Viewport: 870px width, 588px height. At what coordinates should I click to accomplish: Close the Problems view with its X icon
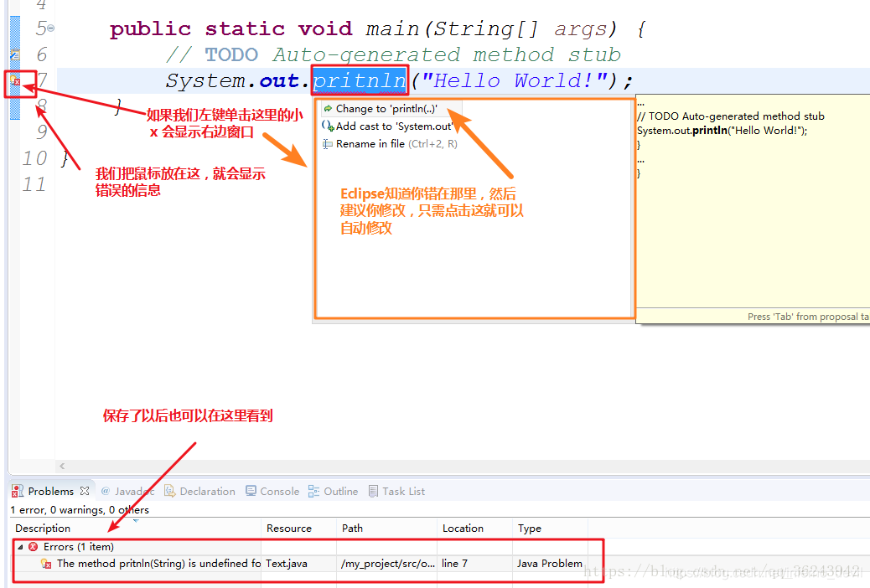[x=85, y=491]
